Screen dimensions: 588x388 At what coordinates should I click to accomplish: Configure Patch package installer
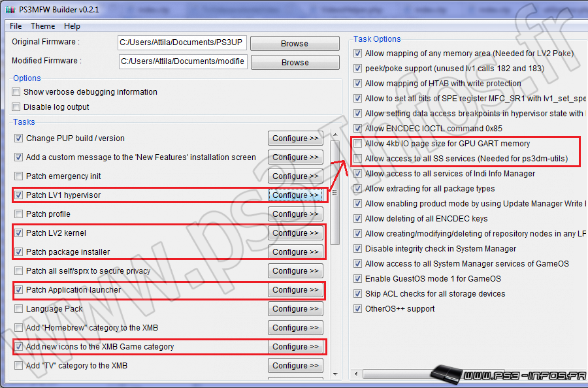pos(295,252)
